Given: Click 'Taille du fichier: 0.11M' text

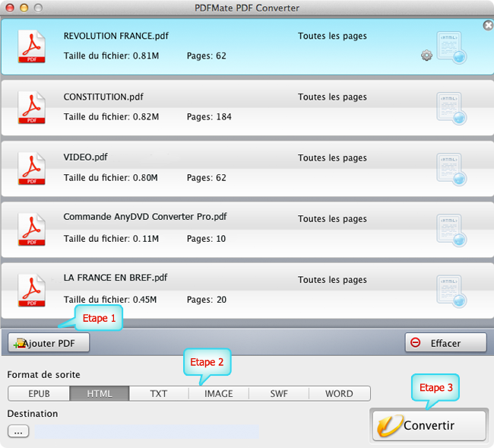Looking at the screenshot, I should tap(111, 239).
